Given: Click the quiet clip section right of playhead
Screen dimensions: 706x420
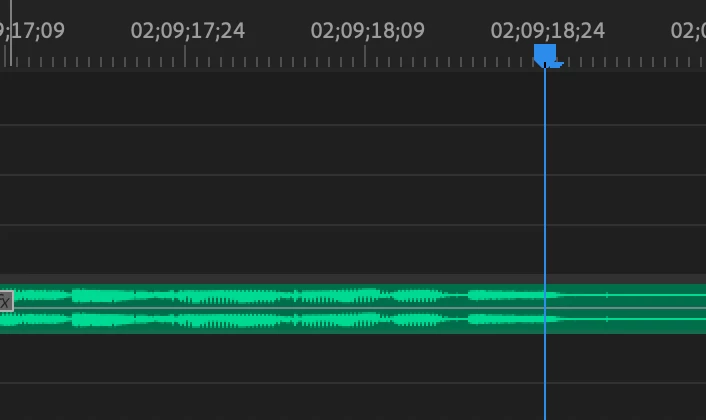Looking at the screenshot, I should (x=630, y=308).
